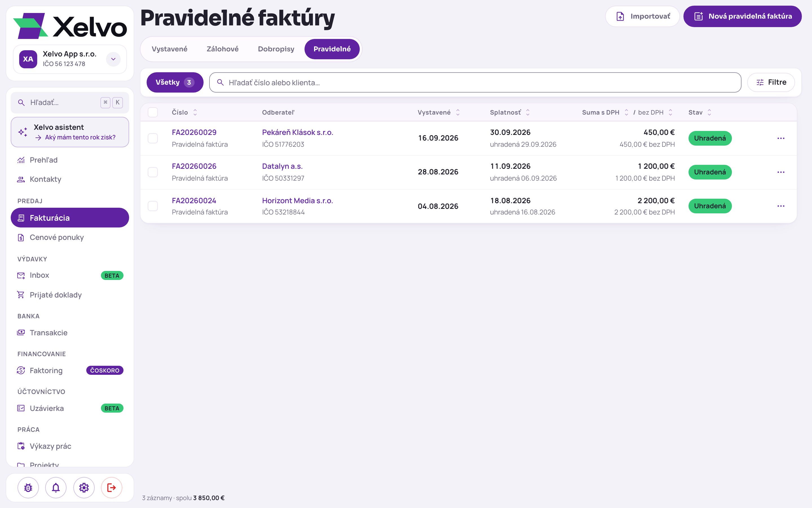Toggle the select-all checkbox in table header
812x508 pixels.
click(x=153, y=112)
